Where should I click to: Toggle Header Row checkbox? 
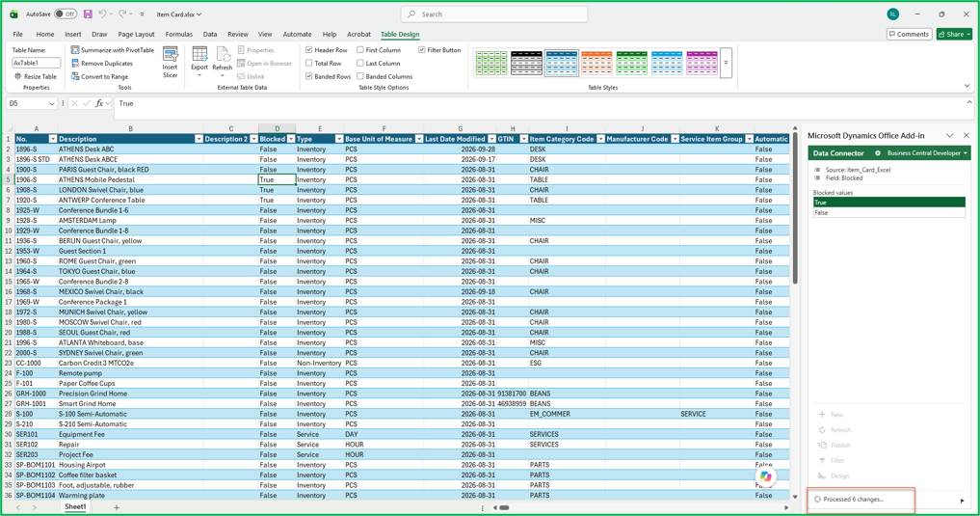[308, 50]
